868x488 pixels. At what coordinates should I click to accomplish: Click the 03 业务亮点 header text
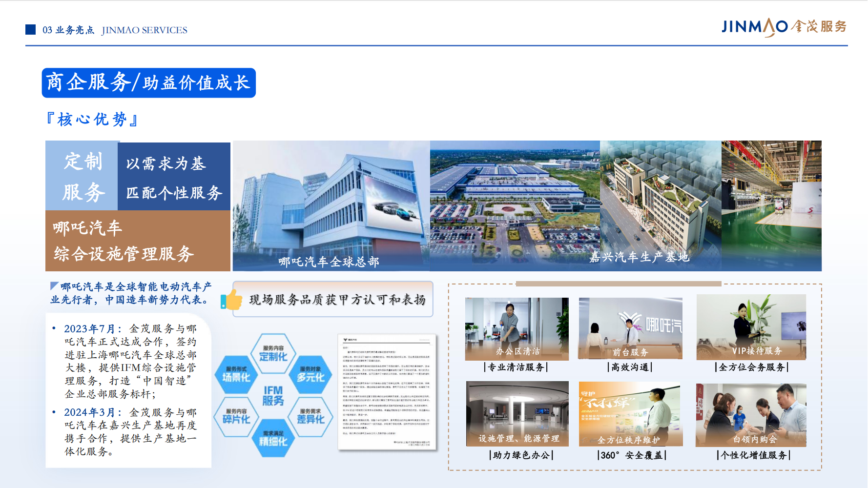68,30
